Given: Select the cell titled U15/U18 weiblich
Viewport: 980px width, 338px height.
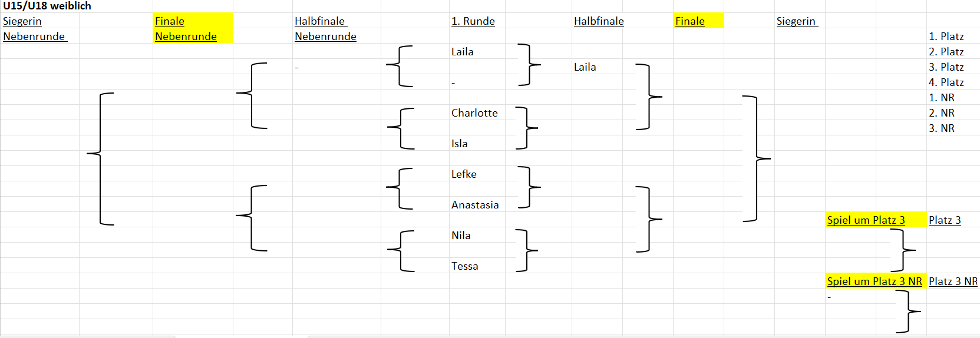Looking at the screenshot, I should pyautogui.click(x=47, y=6).
